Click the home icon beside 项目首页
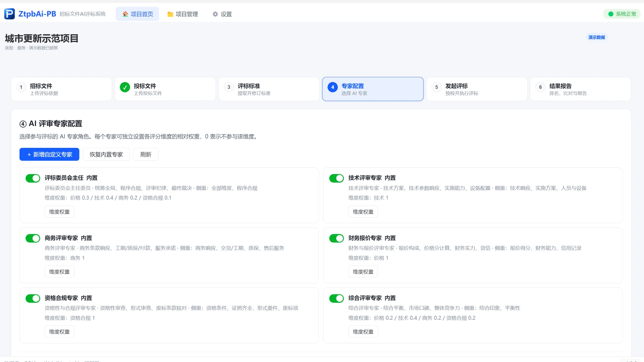 125,14
